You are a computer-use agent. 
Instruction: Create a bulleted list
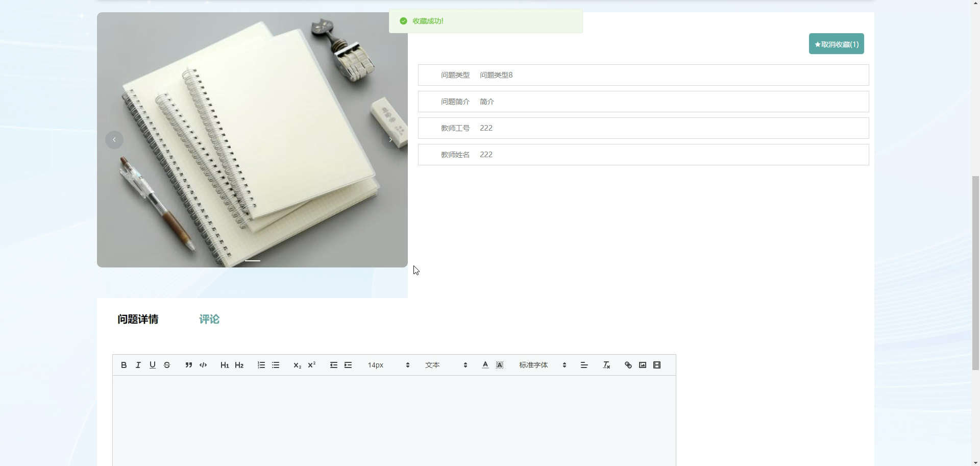(276, 365)
